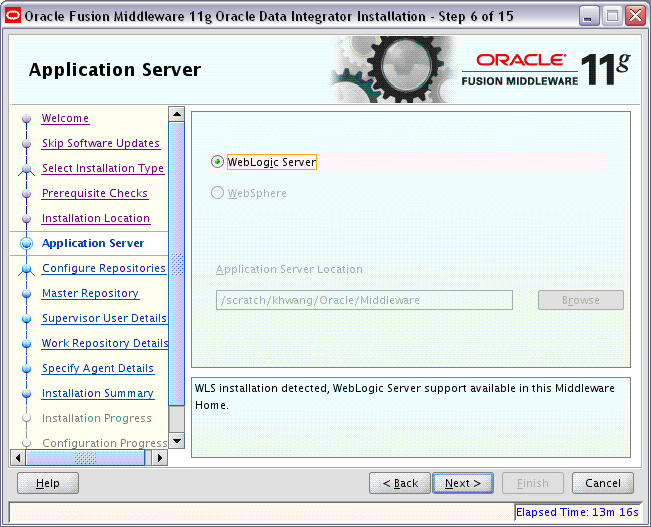Viewport: 651px width, 527px height.
Task: Click the Installation Progress step bullet
Action: 27,418
